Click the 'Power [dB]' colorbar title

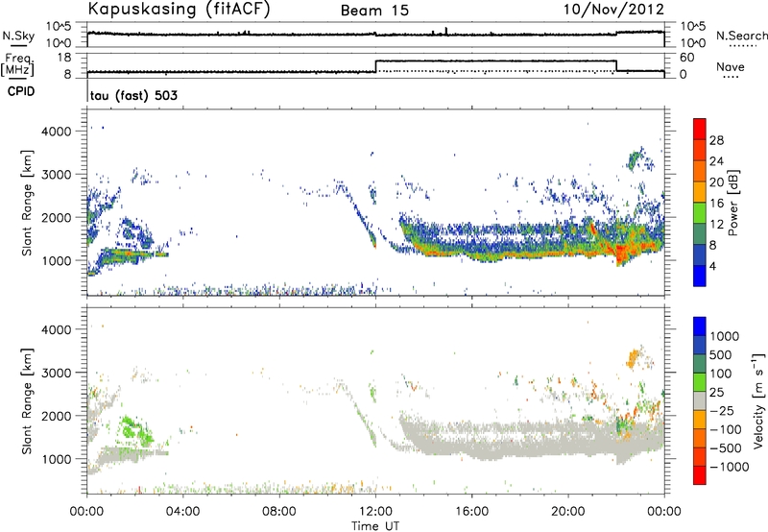point(733,203)
